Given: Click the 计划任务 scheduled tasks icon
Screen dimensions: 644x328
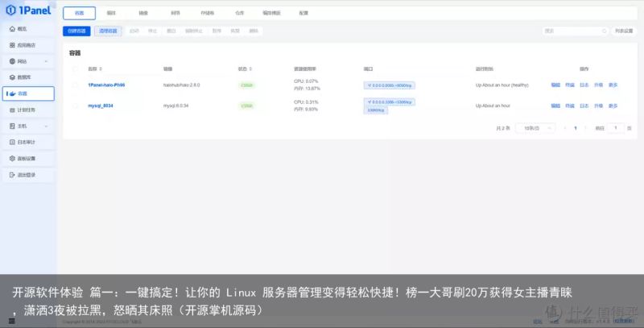Looking at the screenshot, I should click(12, 110).
